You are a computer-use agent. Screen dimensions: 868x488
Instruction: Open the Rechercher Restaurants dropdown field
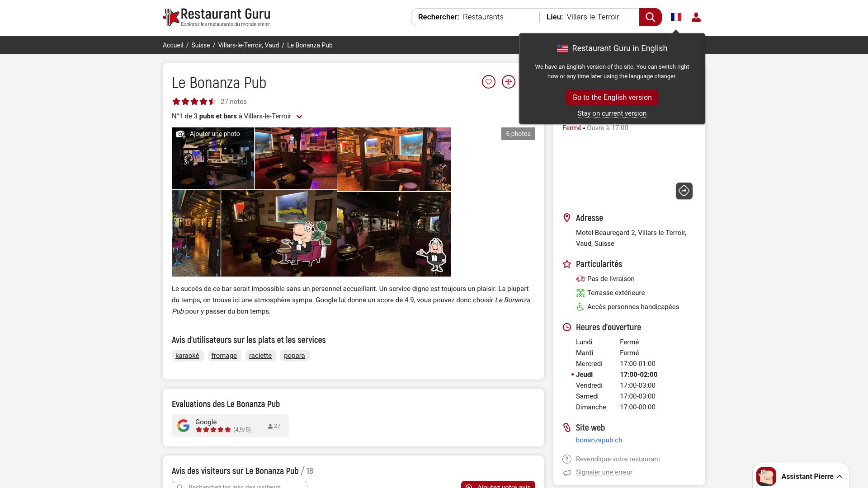482,17
